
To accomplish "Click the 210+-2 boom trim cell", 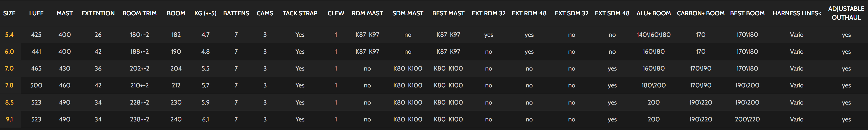I will (x=139, y=85).
